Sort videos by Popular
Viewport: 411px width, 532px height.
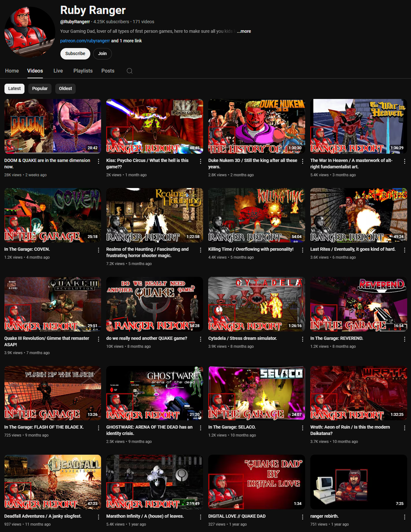pyautogui.click(x=40, y=88)
